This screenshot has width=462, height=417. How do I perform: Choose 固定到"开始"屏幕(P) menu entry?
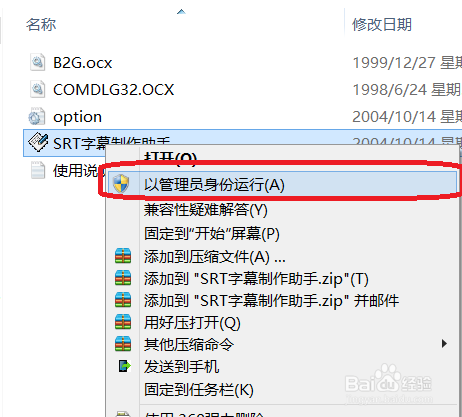212,233
